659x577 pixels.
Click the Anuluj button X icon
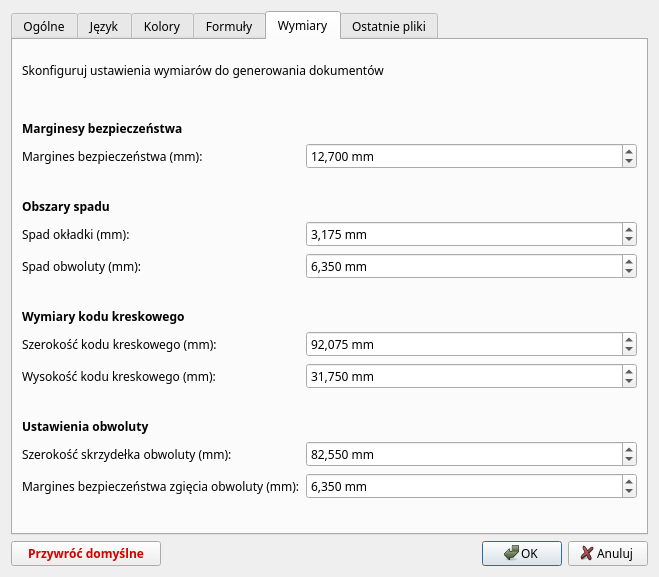(586, 553)
